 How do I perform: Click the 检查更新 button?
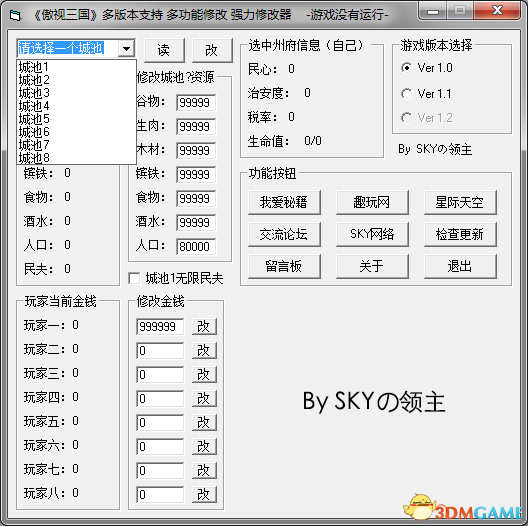tap(460, 234)
